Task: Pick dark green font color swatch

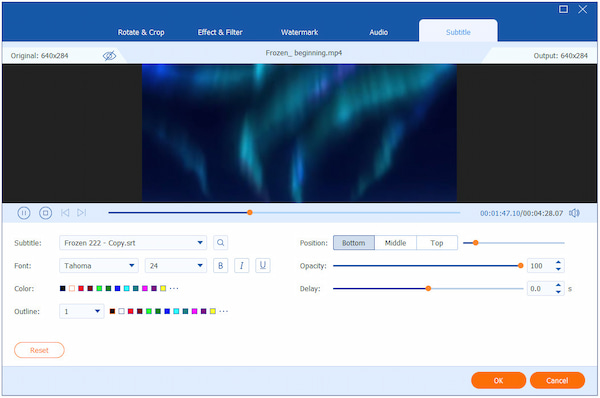Action: pyautogui.click(x=108, y=288)
